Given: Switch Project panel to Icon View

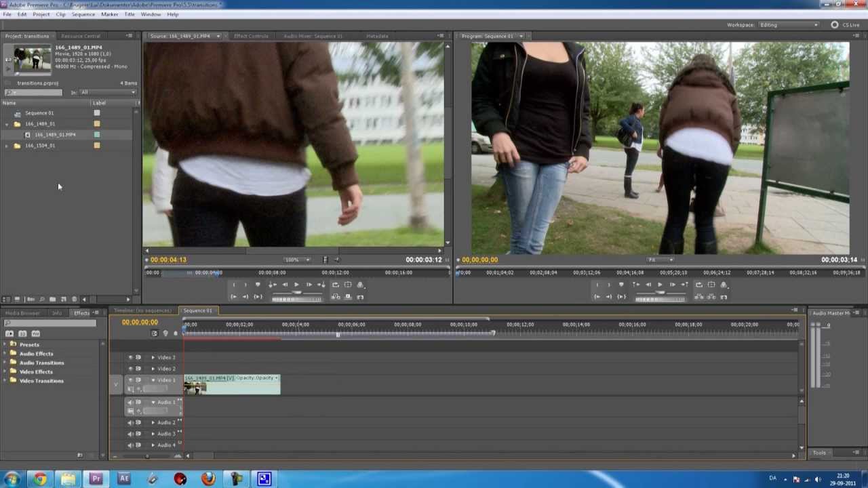Looking at the screenshot, I should pos(17,299).
